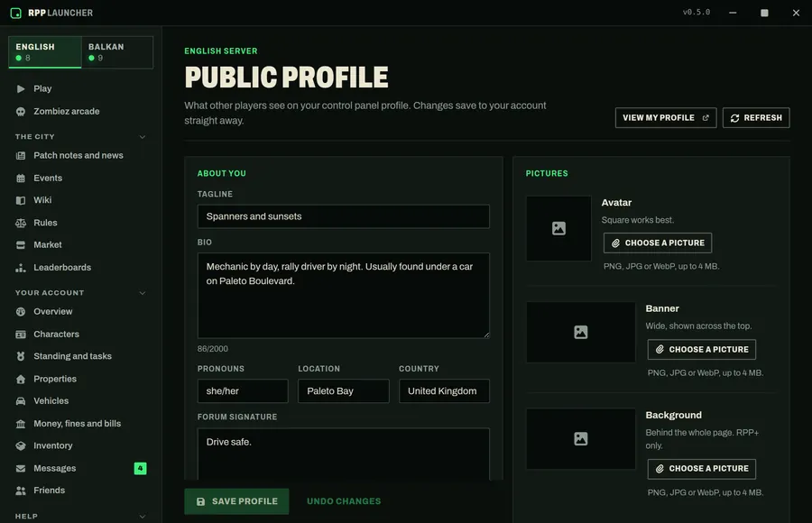
Task: Click the Rules scales icon
Action: [x=21, y=223]
